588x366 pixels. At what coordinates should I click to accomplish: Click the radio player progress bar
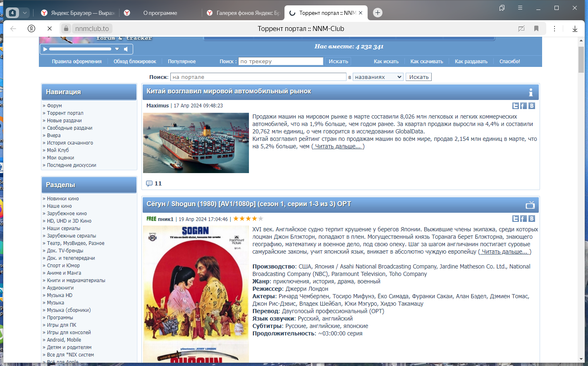[80, 49]
